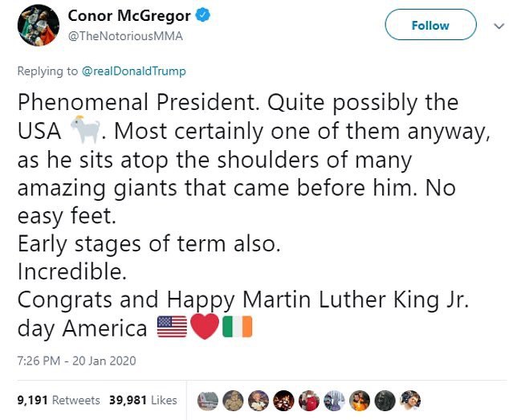Screen dimensions: 509x420
Task: Open the last liker avatar in the row
Action: 409,400
